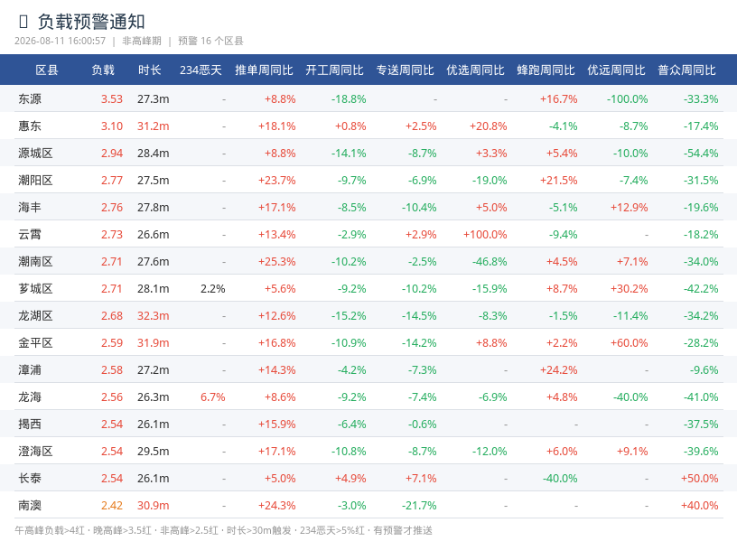
Task: Click the 234恶天 column header
Action: tap(201, 70)
